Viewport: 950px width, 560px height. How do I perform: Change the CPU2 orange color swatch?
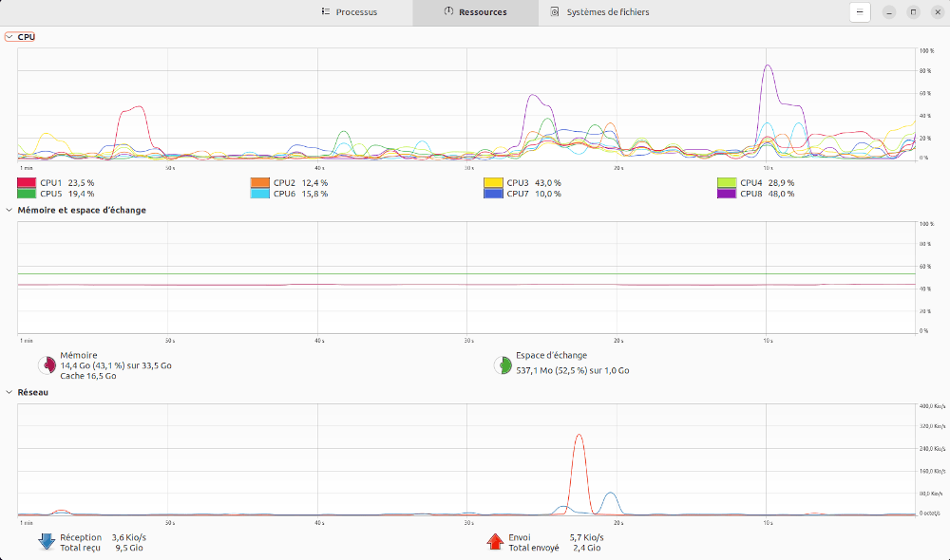259,182
